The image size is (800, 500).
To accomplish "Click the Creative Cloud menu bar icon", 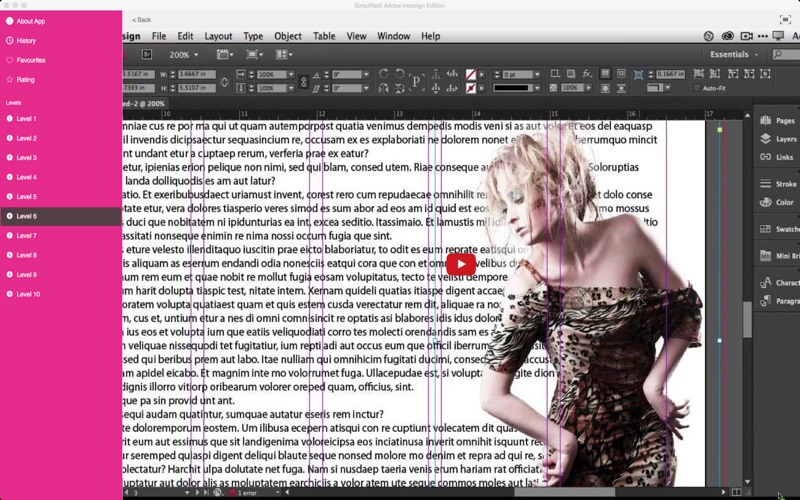I will coord(728,36).
